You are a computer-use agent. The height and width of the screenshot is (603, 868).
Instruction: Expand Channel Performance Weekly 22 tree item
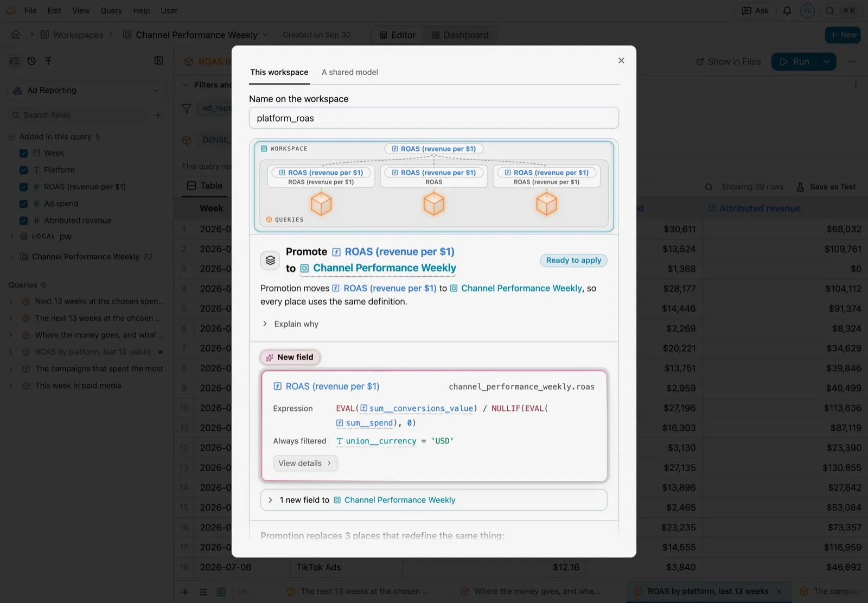(x=12, y=256)
